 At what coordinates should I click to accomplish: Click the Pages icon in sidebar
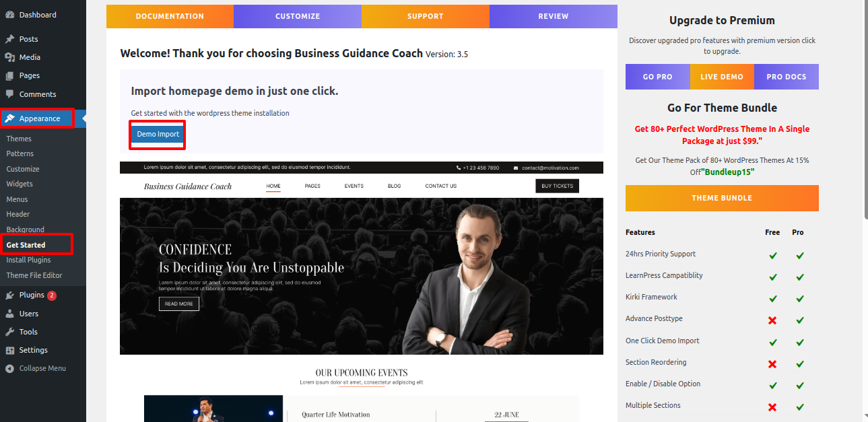click(x=9, y=75)
